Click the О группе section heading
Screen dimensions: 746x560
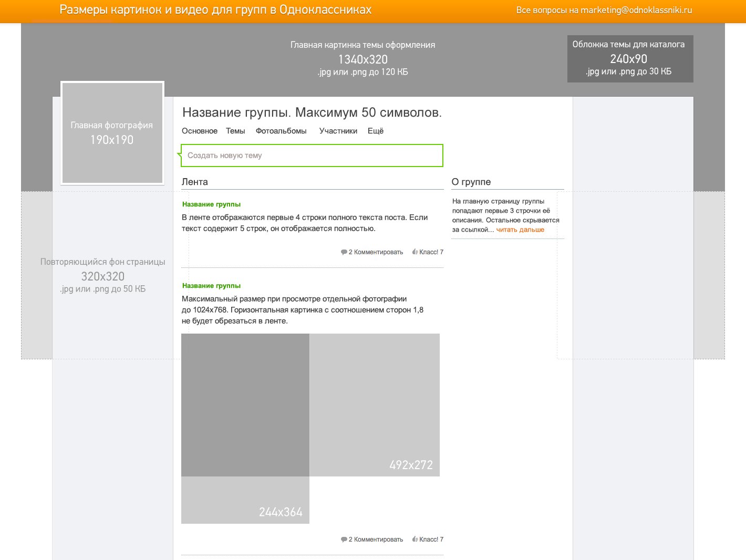[x=471, y=182]
